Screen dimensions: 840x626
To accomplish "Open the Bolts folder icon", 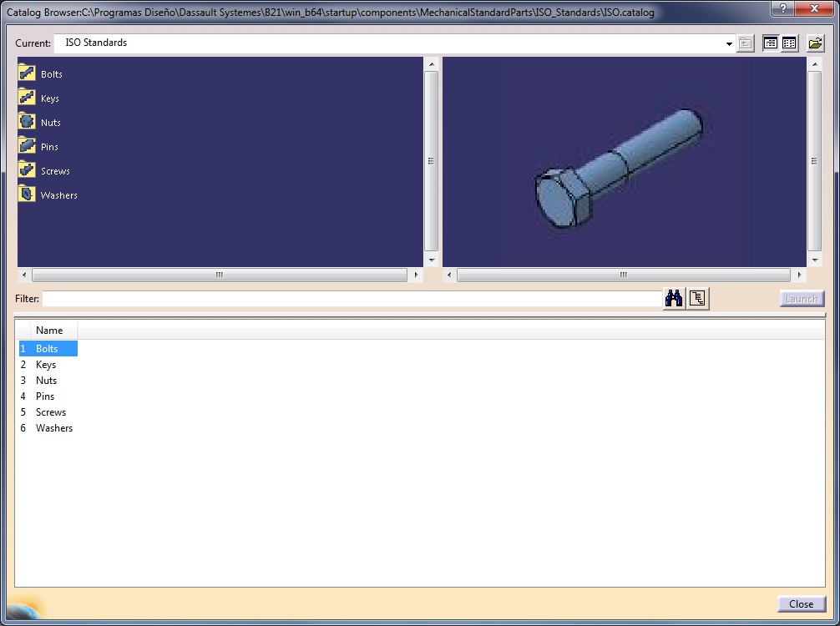I will [27, 73].
